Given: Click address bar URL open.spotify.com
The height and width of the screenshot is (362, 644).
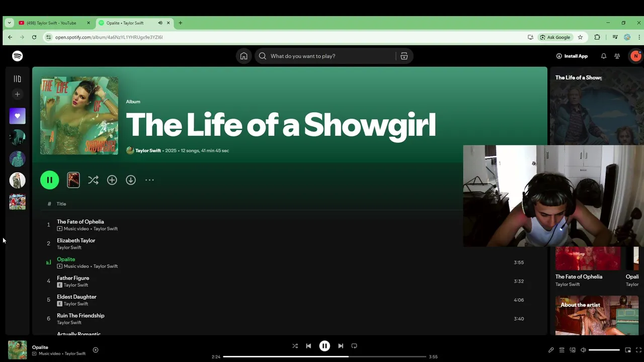Looking at the screenshot, I should pyautogui.click(x=109, y=37).
